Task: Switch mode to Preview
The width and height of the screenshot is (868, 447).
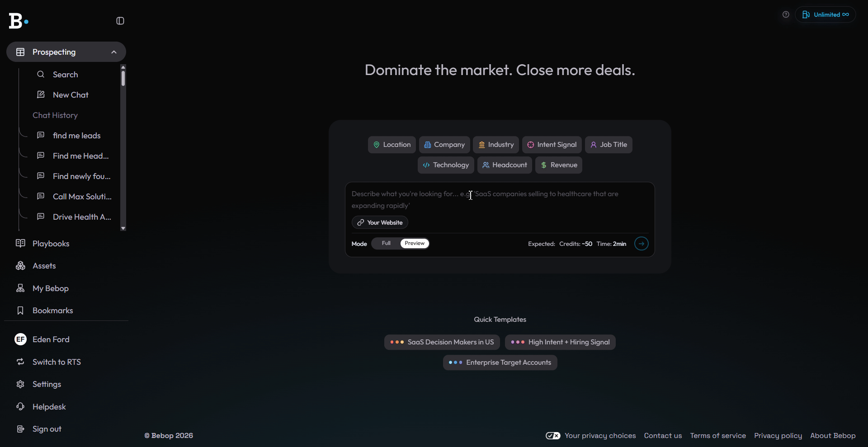Action: click(415, 244)
